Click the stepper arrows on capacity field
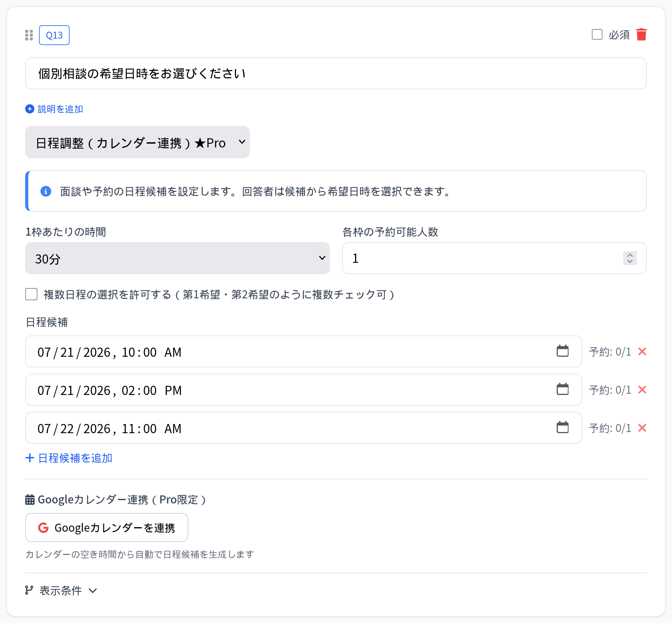Viewport: 672px width, 623px height. pyautogui.click(x=630, y=258)
